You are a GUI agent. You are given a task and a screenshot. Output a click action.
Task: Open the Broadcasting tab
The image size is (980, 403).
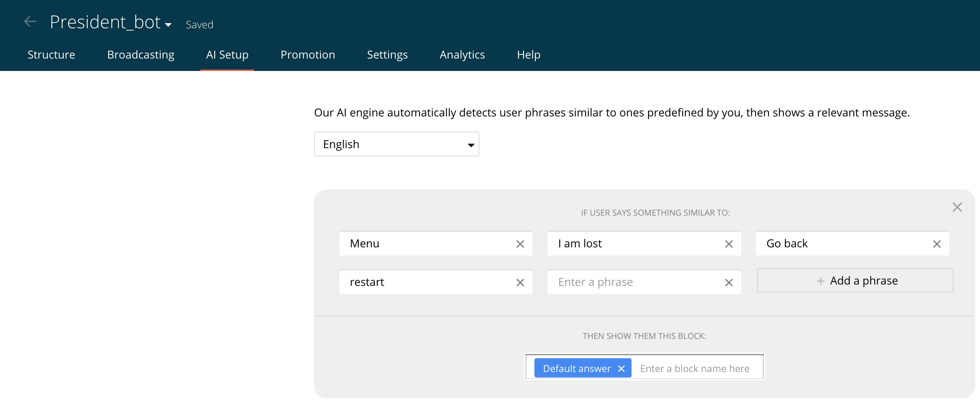point(140,55)
